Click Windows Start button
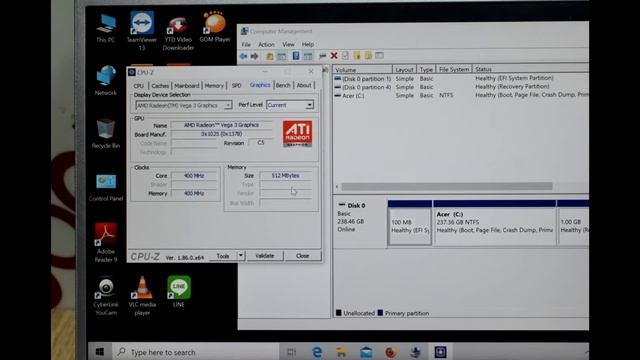 [100, 352]
